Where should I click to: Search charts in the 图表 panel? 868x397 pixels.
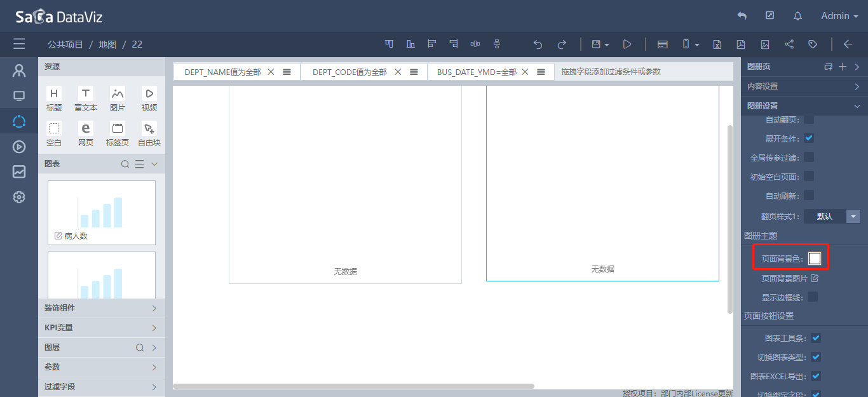pyautogui.click(x=125, y=164)
